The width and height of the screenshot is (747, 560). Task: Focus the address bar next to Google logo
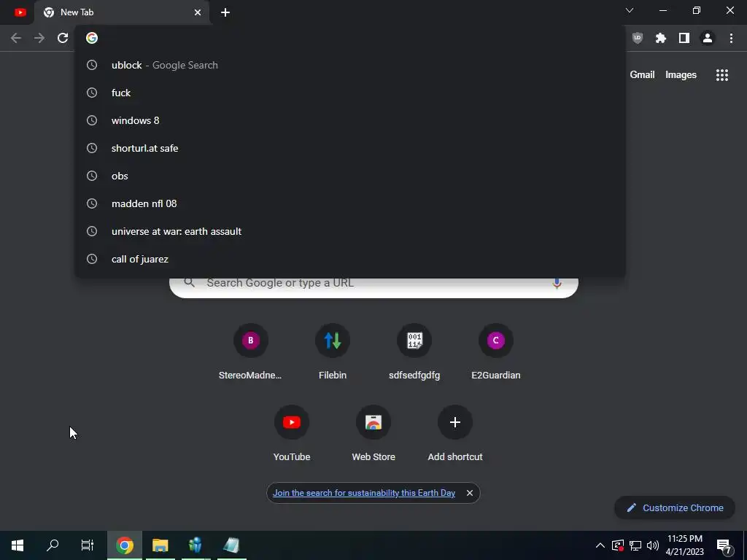coord(349,38)
